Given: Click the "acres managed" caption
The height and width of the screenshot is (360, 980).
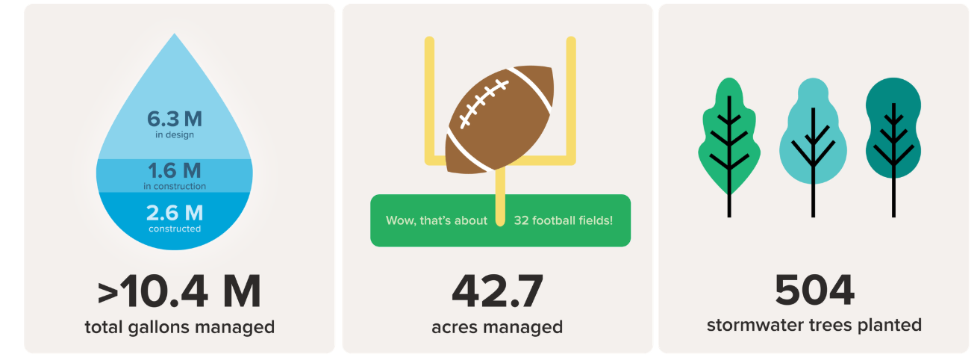Looking at the screenshot, I should pyautogui.click(x=497, y=327).
